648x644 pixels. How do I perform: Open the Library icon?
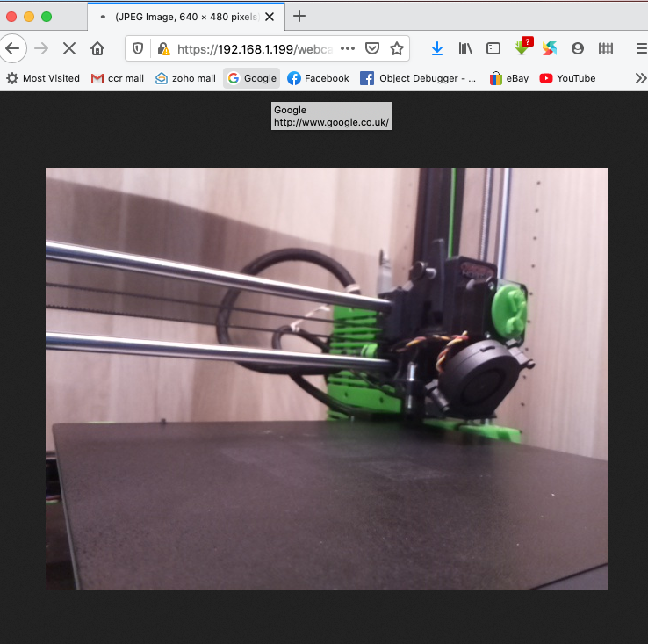(465, 49)
